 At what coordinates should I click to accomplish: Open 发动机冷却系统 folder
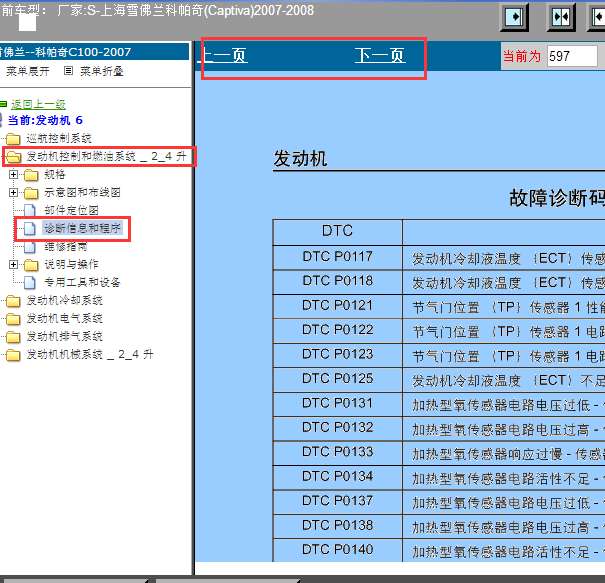64,300
